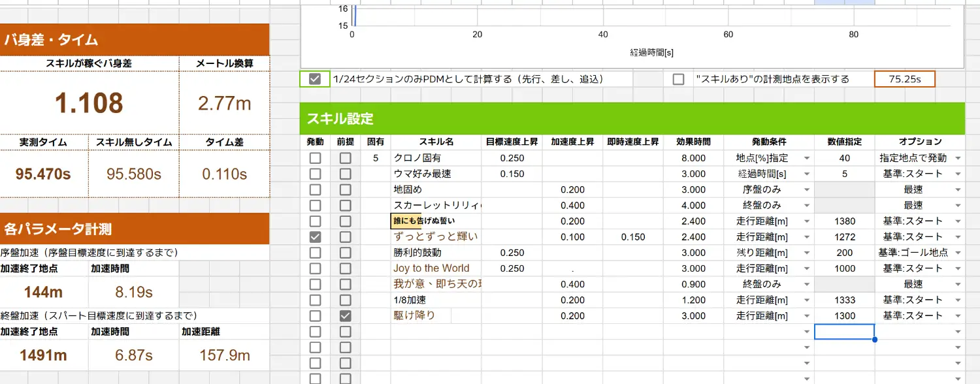Image resolution: width=980 pixels, height=384 pixels.
Task: Select 目標速度上昇 value for クロノ固有
Action: pos(512,158)
